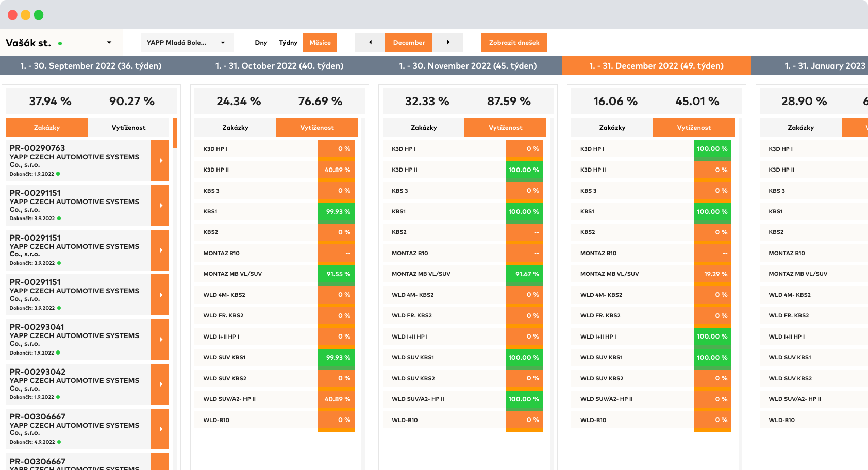Select September 2022 column header
The image size is (868, 470).
tap(91, 65)
